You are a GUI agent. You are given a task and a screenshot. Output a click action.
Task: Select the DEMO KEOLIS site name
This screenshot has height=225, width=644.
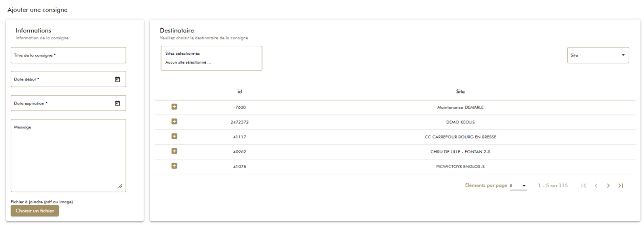click(x=460, y=122)
